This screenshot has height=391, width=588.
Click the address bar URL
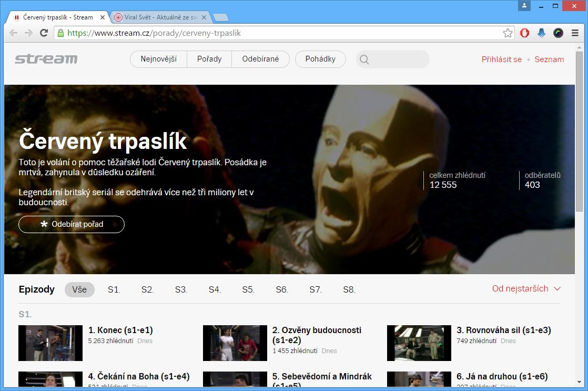(x=154, y=33)
